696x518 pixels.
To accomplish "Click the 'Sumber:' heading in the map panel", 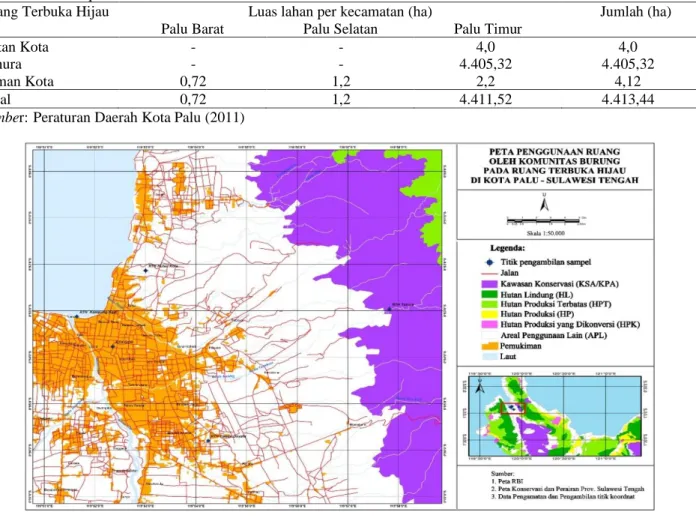I will pyautogui.click(x=502, y=474).
